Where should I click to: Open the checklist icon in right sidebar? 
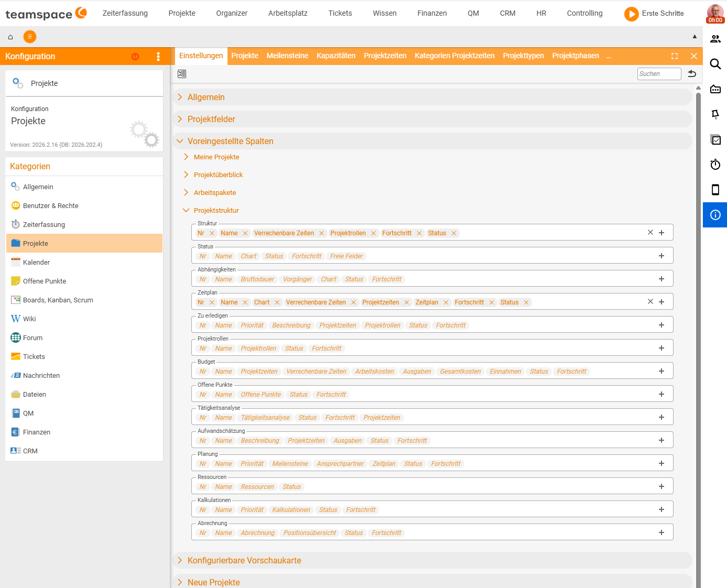pyautogui.click(x=715, y=139)
